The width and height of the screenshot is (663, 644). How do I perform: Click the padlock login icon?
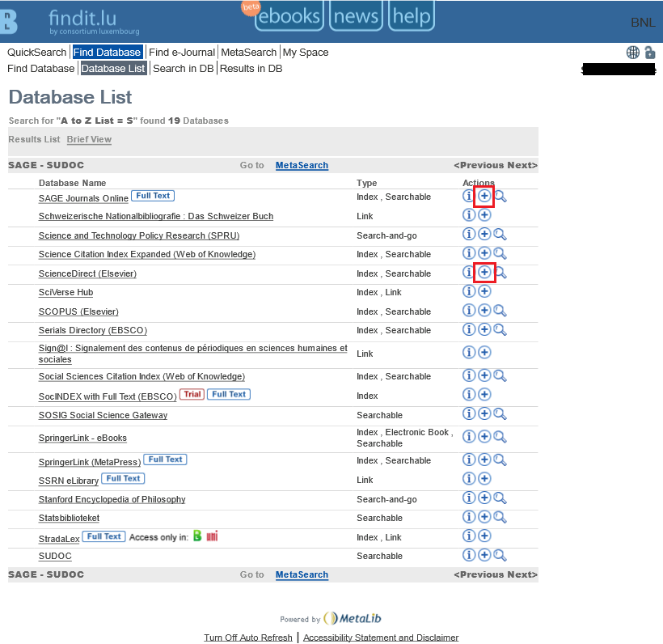pyautogui.click(x=650, y=53)
